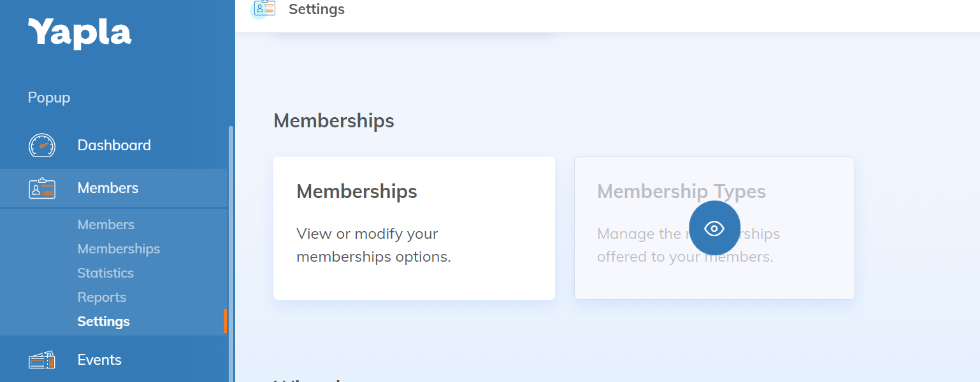This screenshot has width=980, height=382.
Task: Open Dashboard from sidebar
Action: (114, 145)
